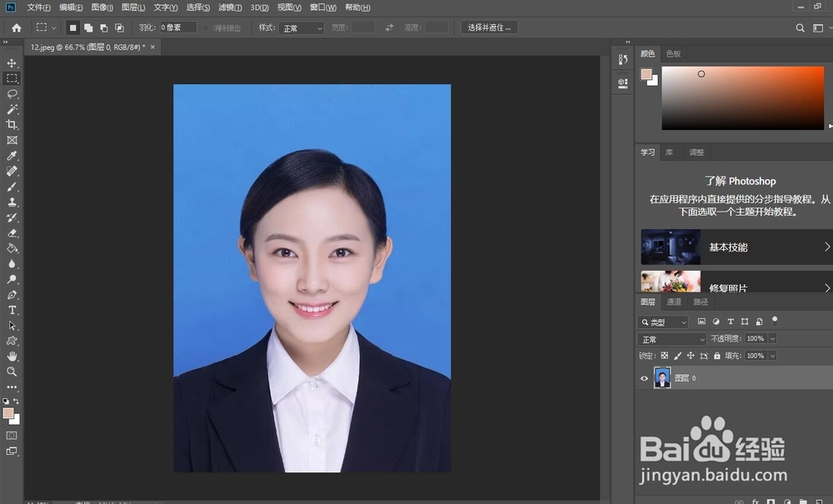
Task: Switch to the 通道 channels tab
Action: (674, 302)
